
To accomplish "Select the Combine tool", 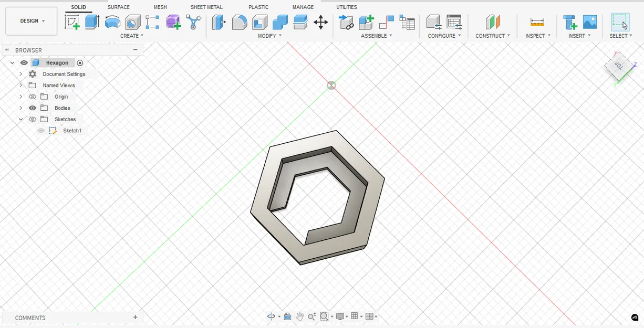I will (x=280, y=22).
